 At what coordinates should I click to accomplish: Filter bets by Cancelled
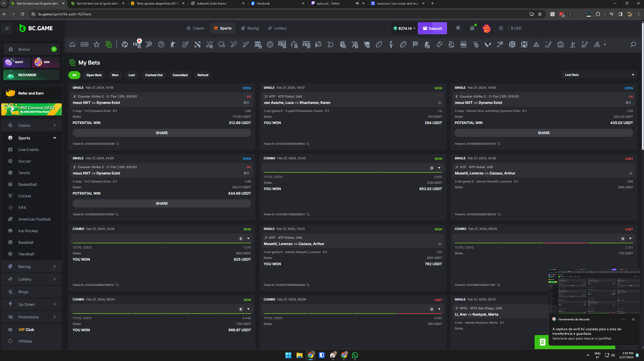pyautogui.click(x=180, y=75)
